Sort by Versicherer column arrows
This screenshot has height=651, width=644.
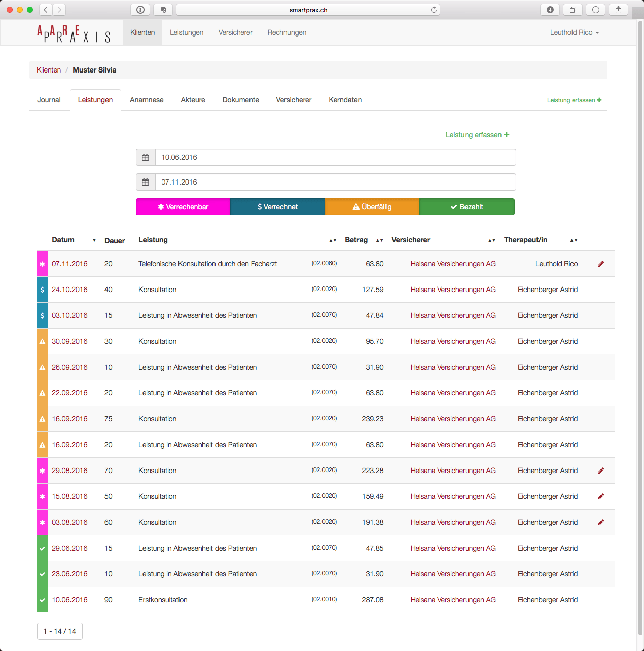click(492, 240)
